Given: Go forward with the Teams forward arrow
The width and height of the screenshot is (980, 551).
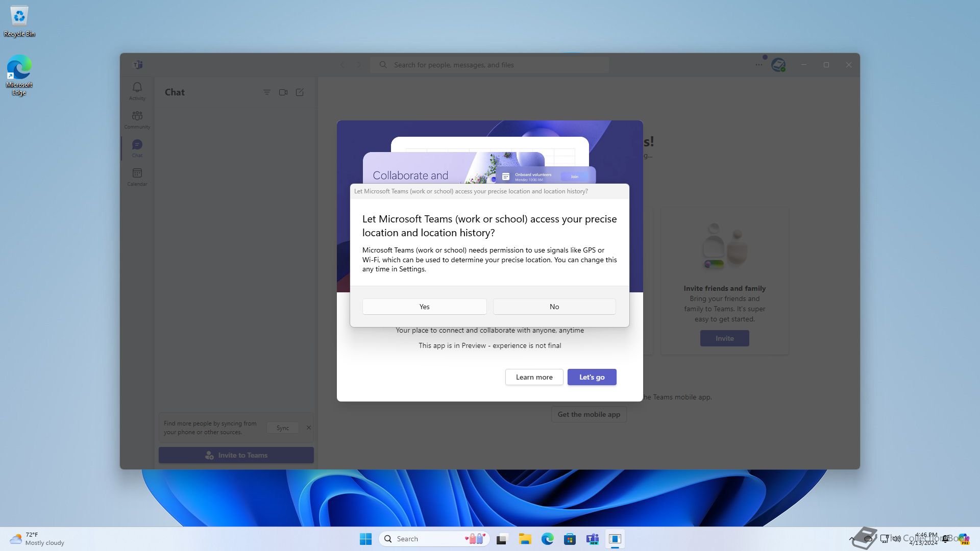Looking at the screenshot, I should pos(359,65).
